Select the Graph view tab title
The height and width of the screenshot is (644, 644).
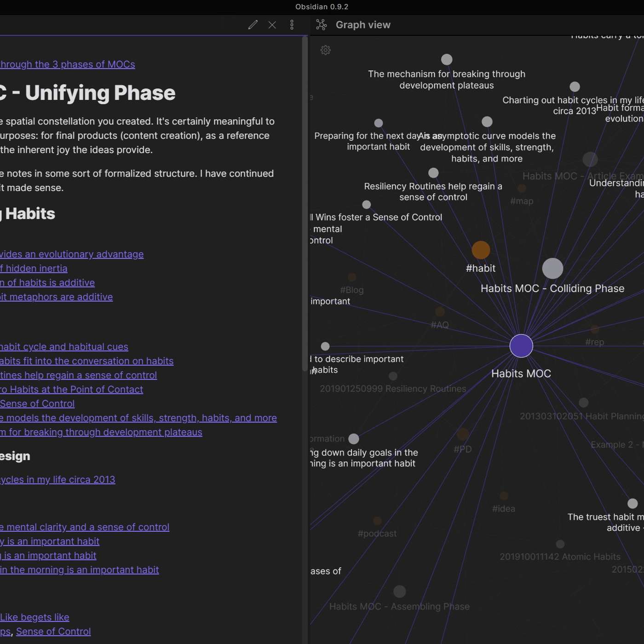(362, 25)
